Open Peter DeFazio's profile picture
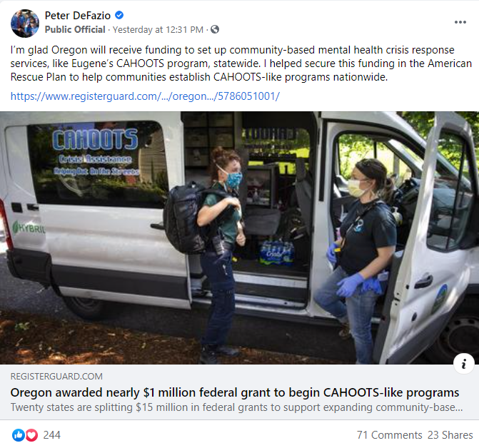The width and height of the screenshot is (479, 448). coord(25,24)
